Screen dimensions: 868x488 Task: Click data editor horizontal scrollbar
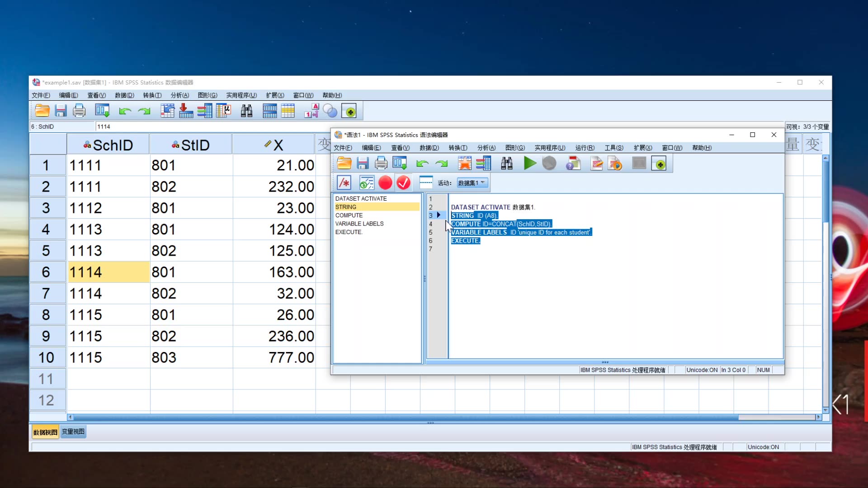(x=407, y=417)
